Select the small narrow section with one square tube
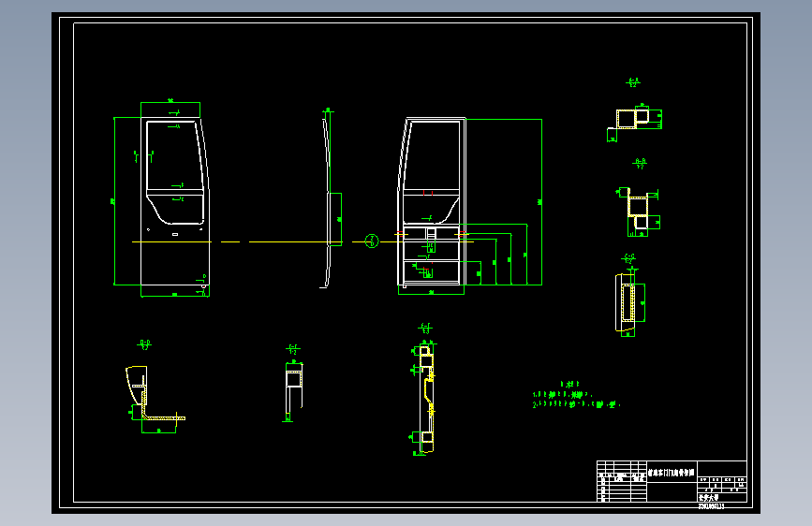Screen dimensions: 812x526 pyautogui.click(x=294, y=387)
